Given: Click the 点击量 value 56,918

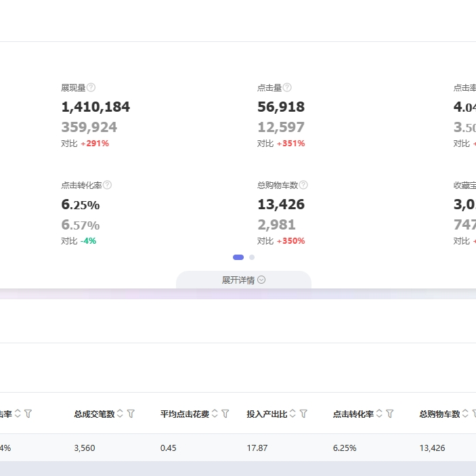Looking at the screenshot, I should pyautogui.click(x=281, y=107).
